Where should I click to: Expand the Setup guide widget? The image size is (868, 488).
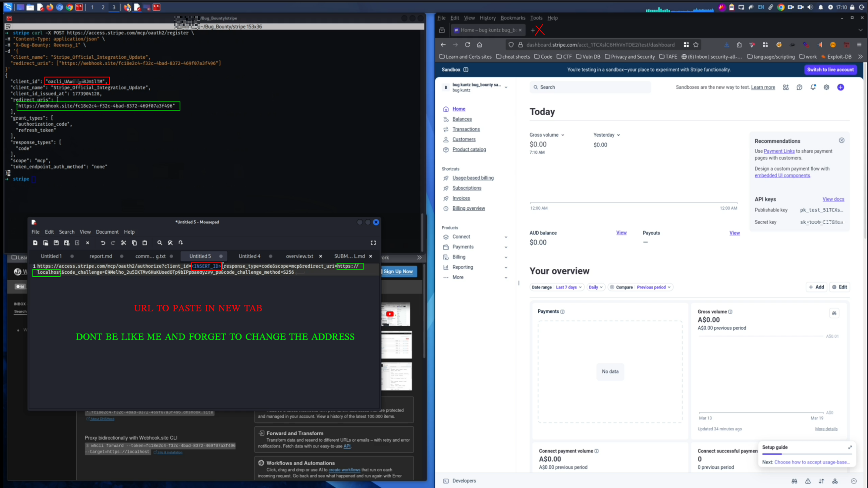coord(850,447)
